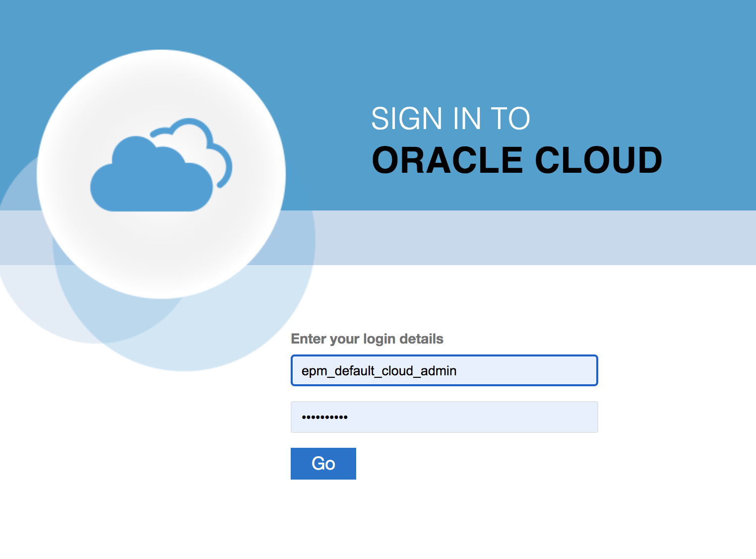Click the word CLOUD in the title
Image resolution: width=756 pixels, height=559 pixels.
598,160
